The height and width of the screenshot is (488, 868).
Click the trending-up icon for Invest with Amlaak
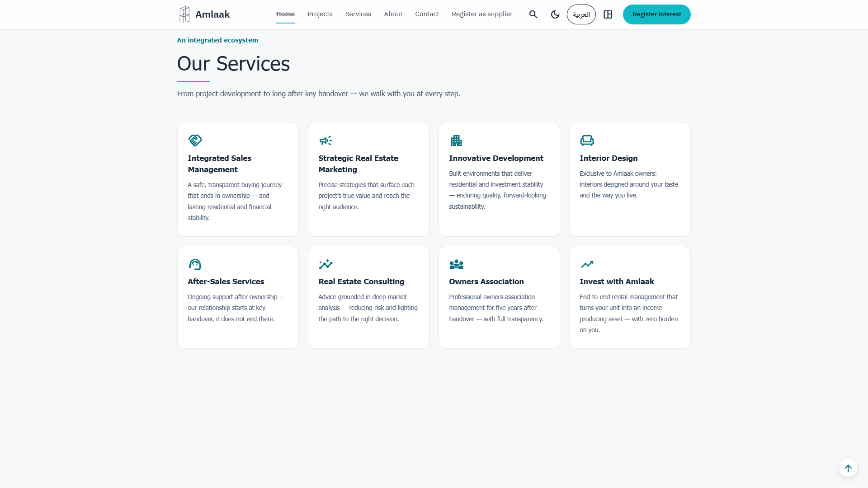point(587,264)
